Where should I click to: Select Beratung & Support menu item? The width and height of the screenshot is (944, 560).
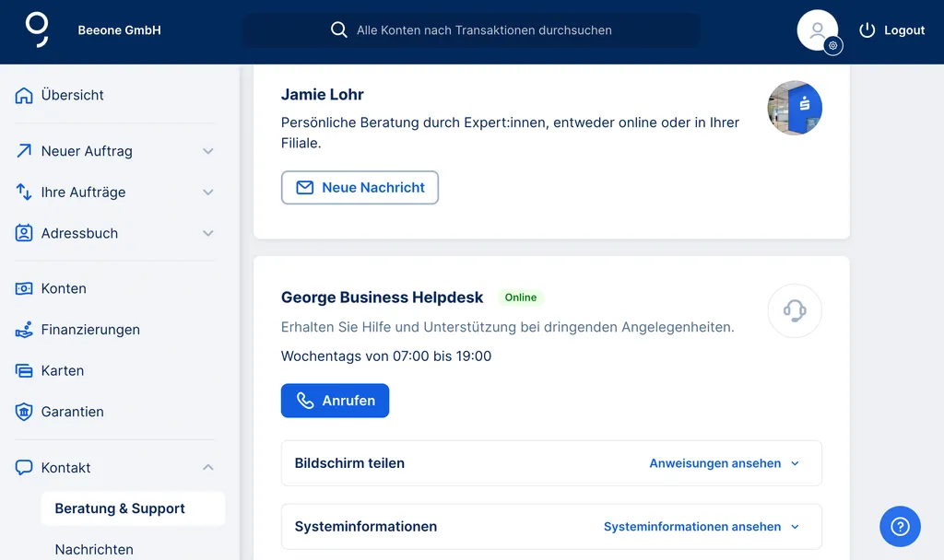120,508
